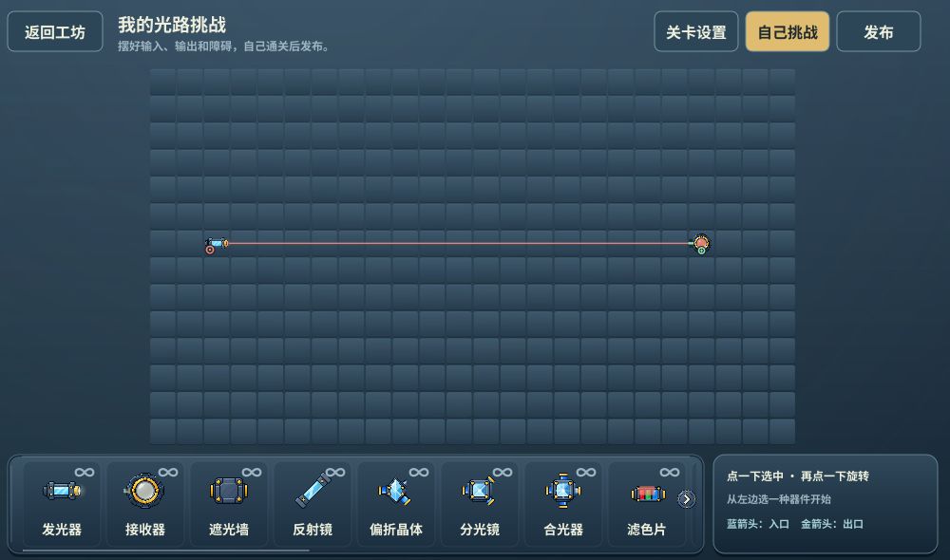Pick the 遮光墙 light-blocking wall
This screenshot has width=950, height=560.
[x=228, y=504]
